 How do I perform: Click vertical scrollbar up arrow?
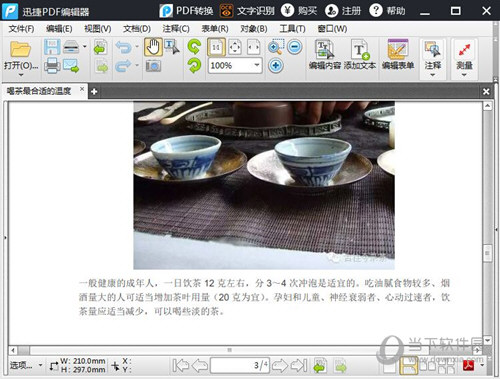coord(487,106)
